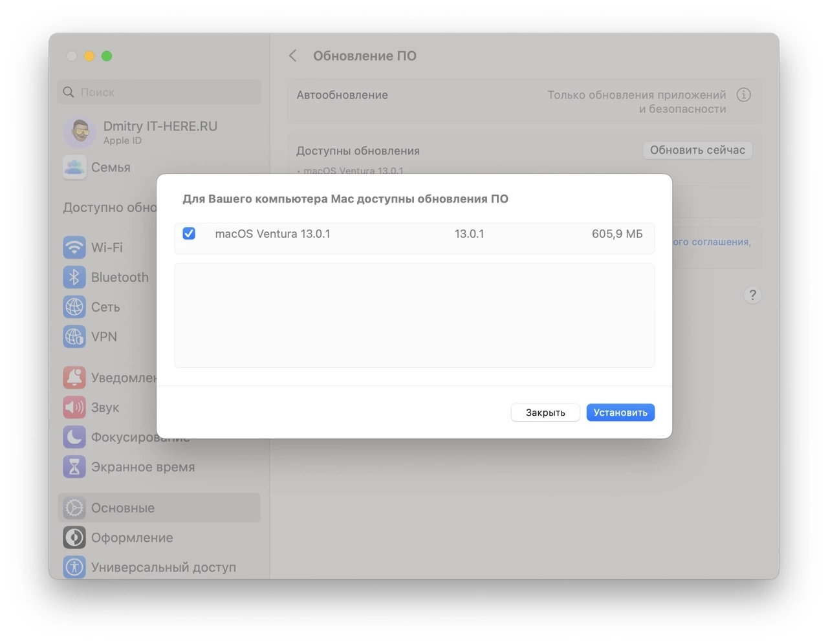
Task: Open the help question mark button
Action: click(752, 295)
